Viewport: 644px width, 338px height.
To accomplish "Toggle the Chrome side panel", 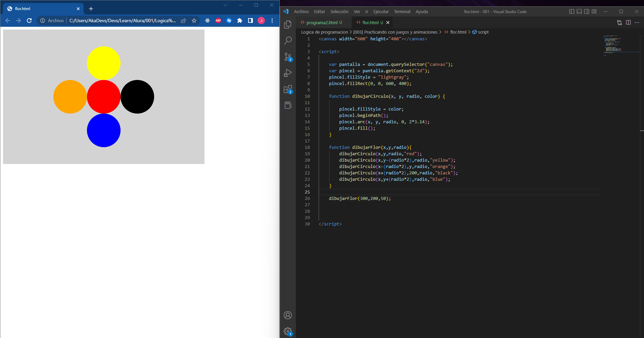I will point(250,20).
